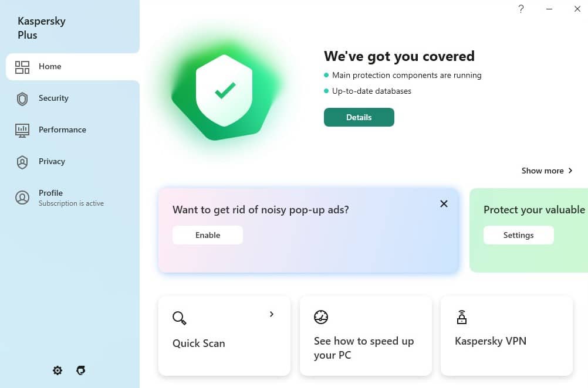Screen dimensions: 588x388
Task: Open the Security section
Action: point(53,98)
